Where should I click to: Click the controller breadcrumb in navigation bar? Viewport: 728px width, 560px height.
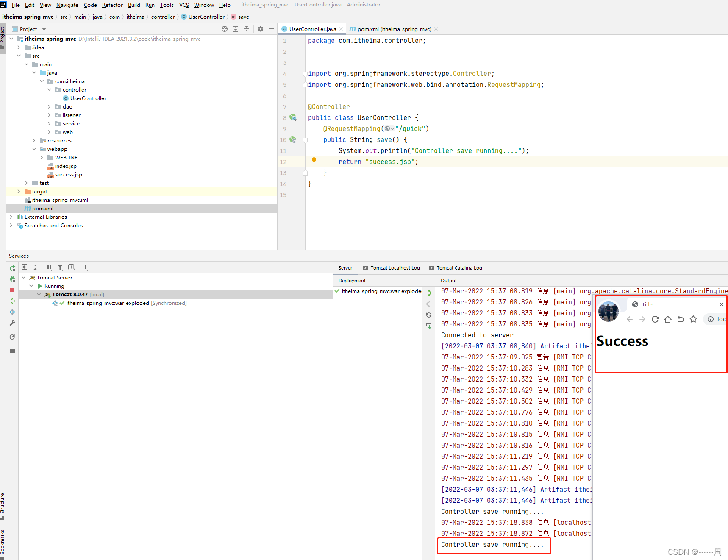click(163, 17)
